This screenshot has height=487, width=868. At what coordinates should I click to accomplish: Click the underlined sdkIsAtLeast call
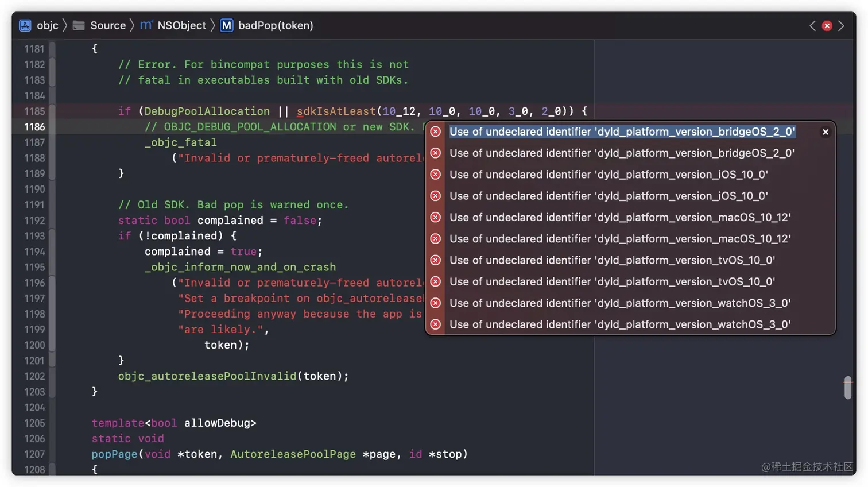336,111
